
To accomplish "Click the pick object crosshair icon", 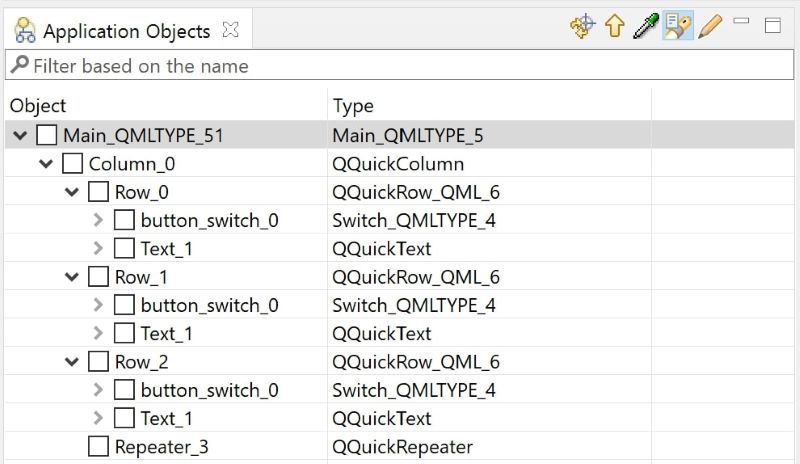I will coord(583,26).
